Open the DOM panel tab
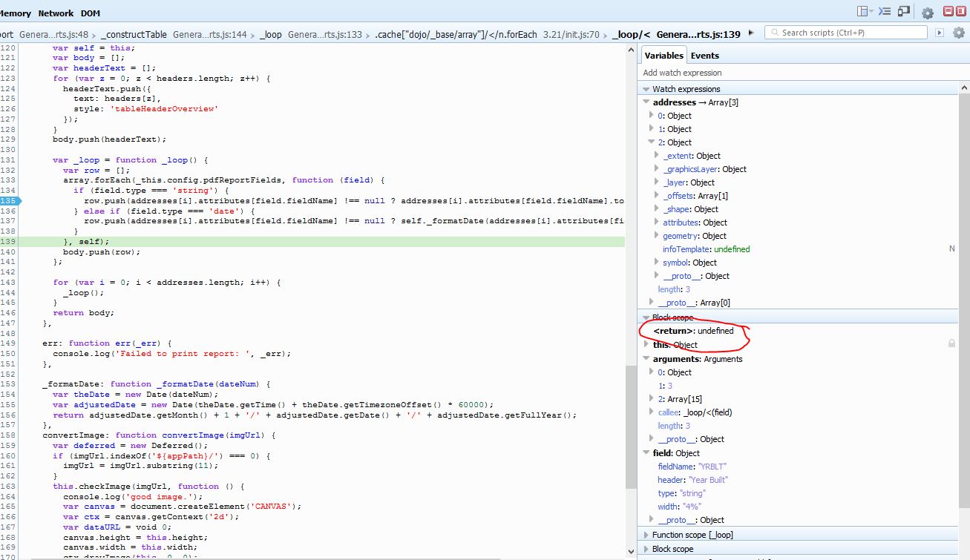 (91, 13)
